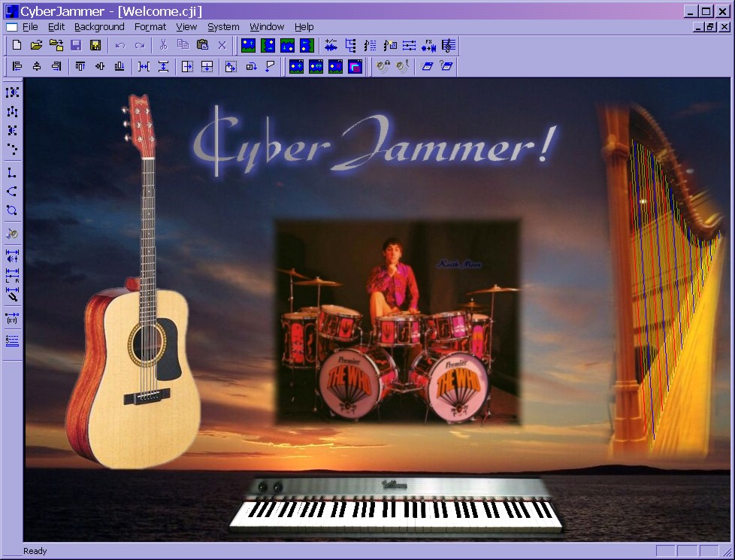This screenshot has height=560, width=735.
Task: Click the Copy icon
Action: [x=183, y=45]
